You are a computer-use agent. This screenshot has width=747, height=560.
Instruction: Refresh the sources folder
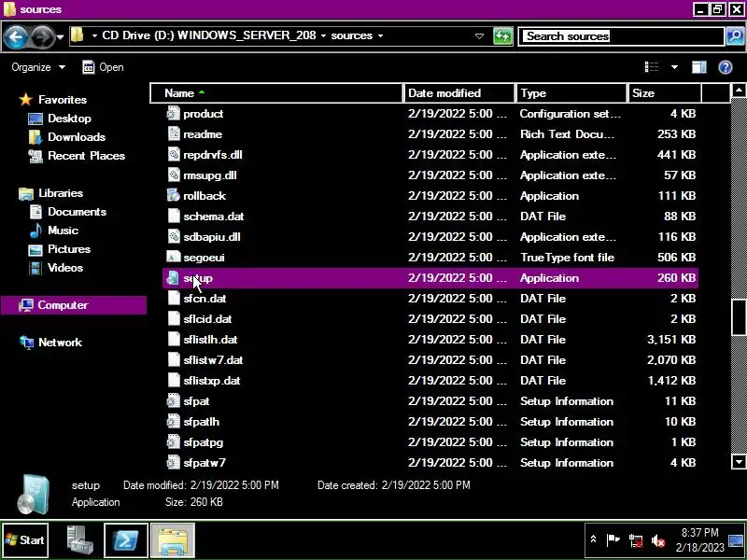(502, 36)
